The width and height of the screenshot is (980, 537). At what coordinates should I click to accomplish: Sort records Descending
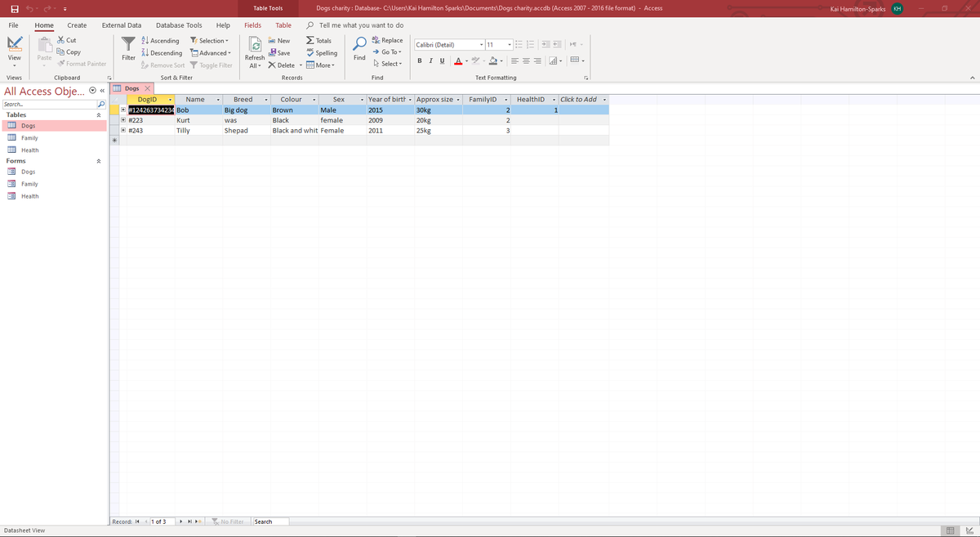click(162, 53)
